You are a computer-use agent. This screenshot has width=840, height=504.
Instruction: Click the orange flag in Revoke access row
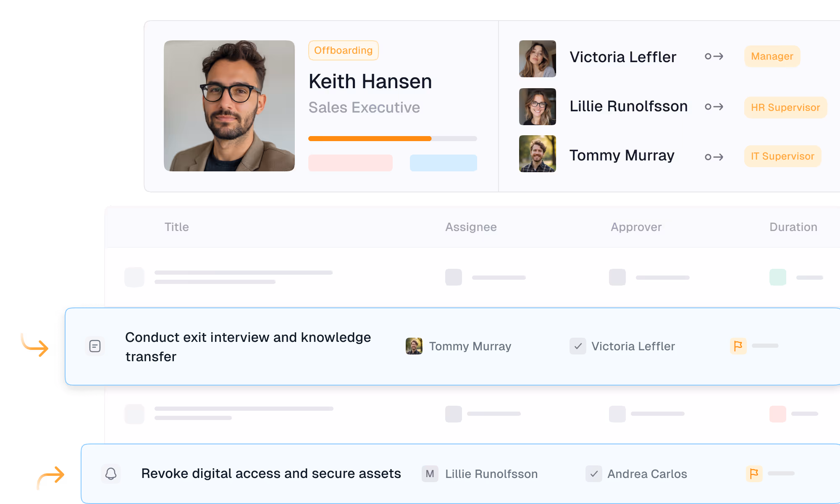754,474
